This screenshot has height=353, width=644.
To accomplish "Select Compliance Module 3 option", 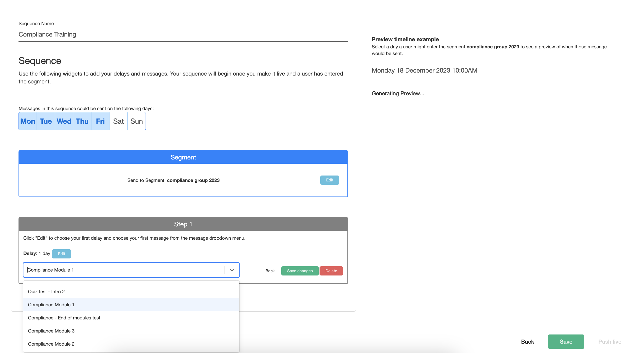I will tap(51, 331).
